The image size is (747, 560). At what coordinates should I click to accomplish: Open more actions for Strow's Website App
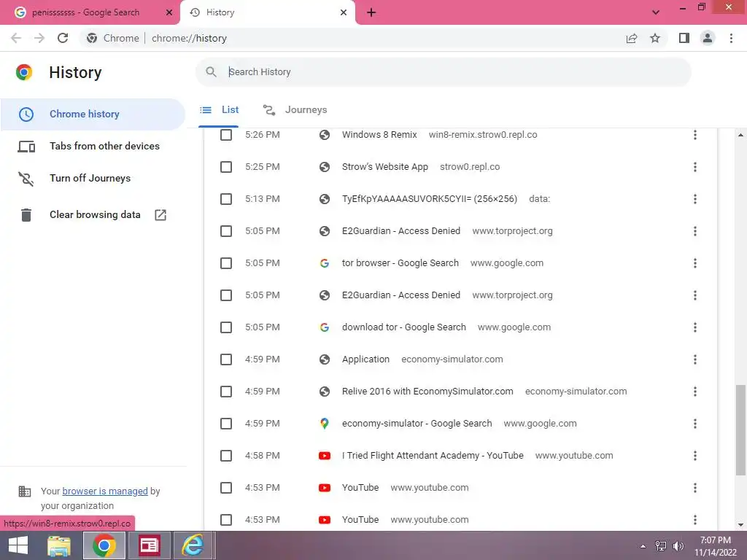(x=695, y=167)
